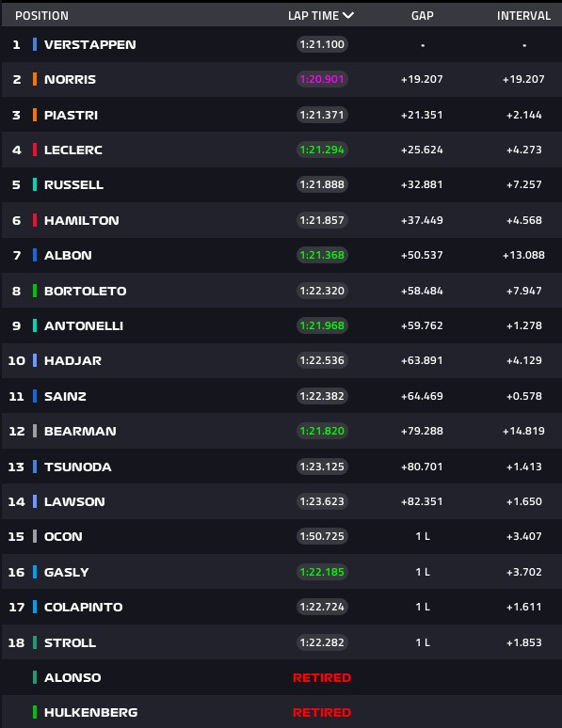This screenshot has height=728, width=562.
Task: Click Norris's purple 1:20.901 lap time
Action: tap(322, 79)
